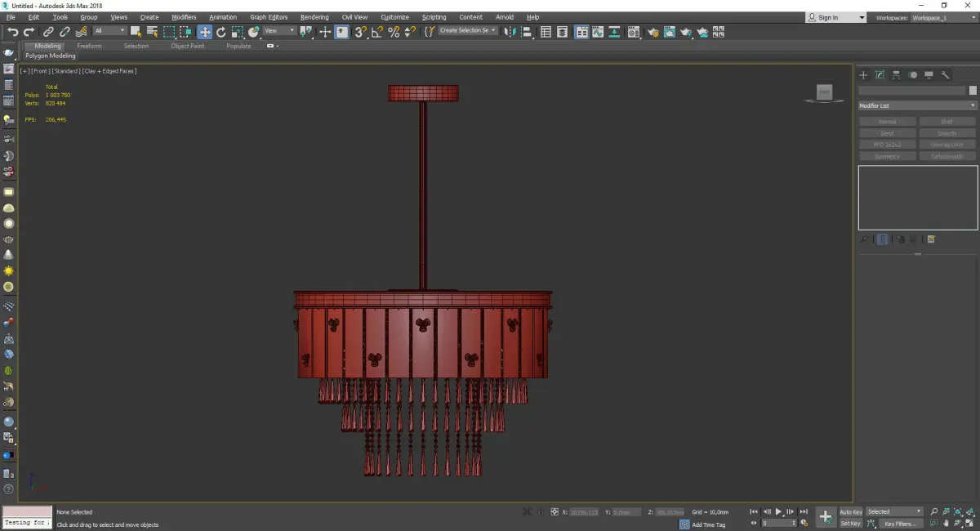Open Key Filters dialog
Image resolution: width=980 pixels, height=531 pixels.
point(901,524)
